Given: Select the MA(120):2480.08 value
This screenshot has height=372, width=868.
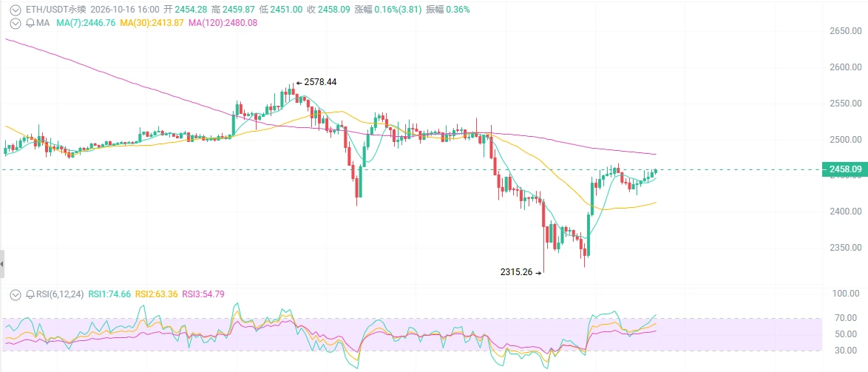Looking at the screenshot, I should coord(223,23).
